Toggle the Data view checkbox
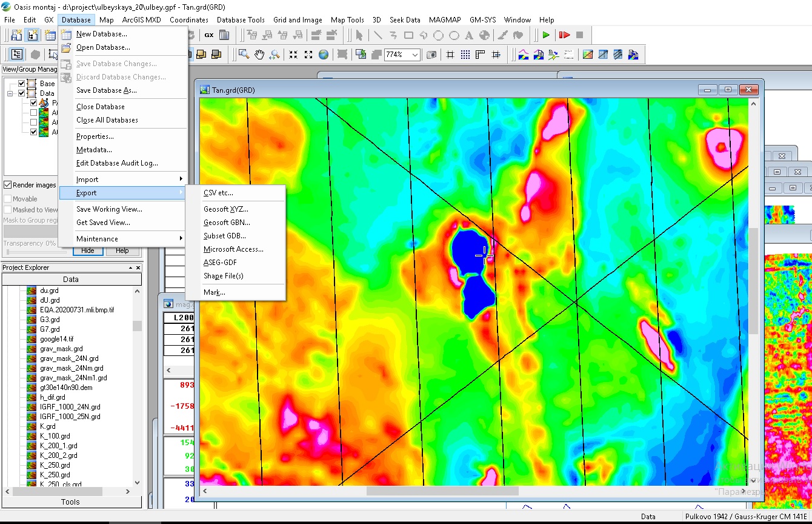This screenshot has width=812, height=524. [x=22, y=93]
